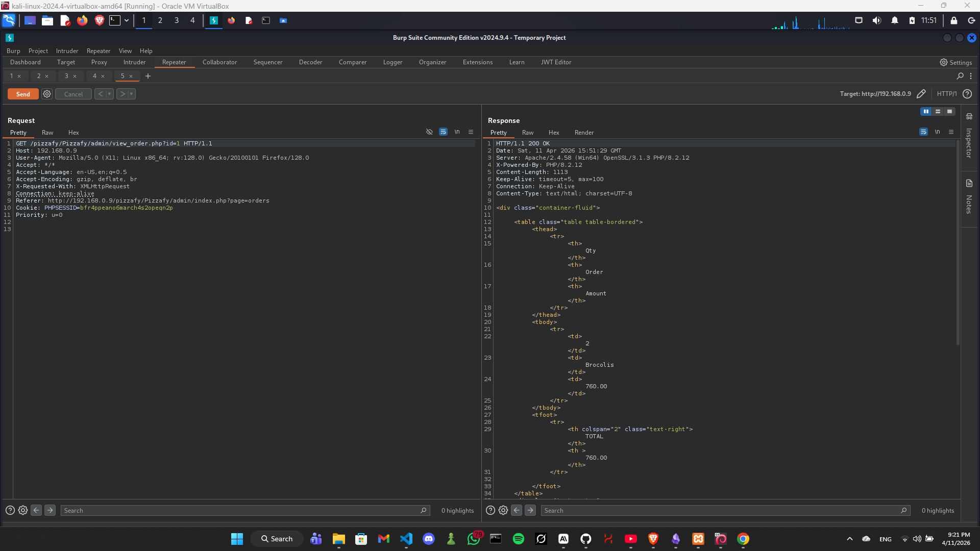The height and width of the screenshot is (551, 980).
Task: Switch to Repeater tab 1
Action: (11, 76)
